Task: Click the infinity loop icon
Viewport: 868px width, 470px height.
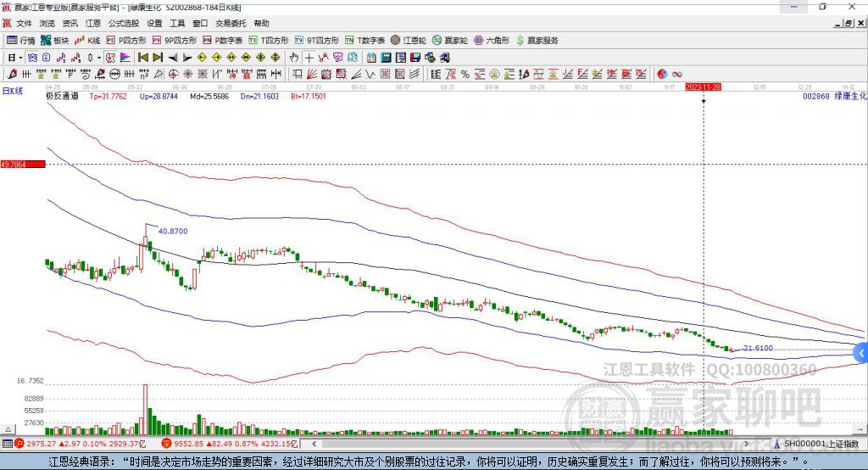Action: tap(676, 74)
